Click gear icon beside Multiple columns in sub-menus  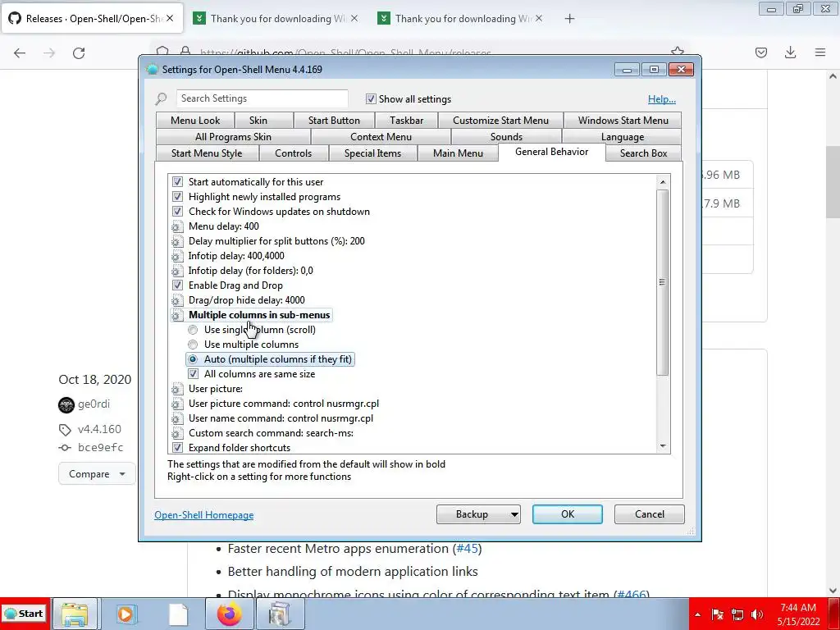pyautogui.click(x=177, y=315)
